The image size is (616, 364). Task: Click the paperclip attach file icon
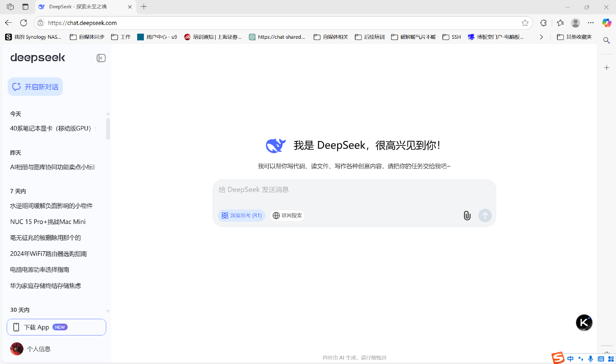pos(467,216)
